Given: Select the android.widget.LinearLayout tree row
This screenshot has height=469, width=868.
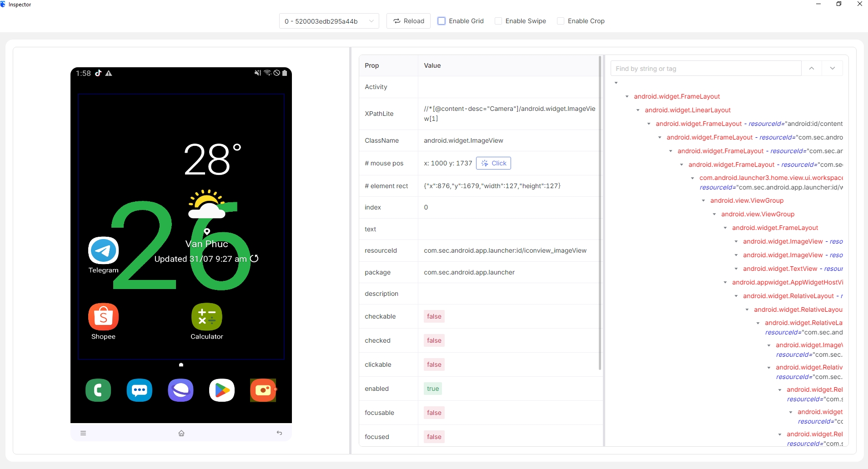Looking at the screenshot, I should coord(687,110).
